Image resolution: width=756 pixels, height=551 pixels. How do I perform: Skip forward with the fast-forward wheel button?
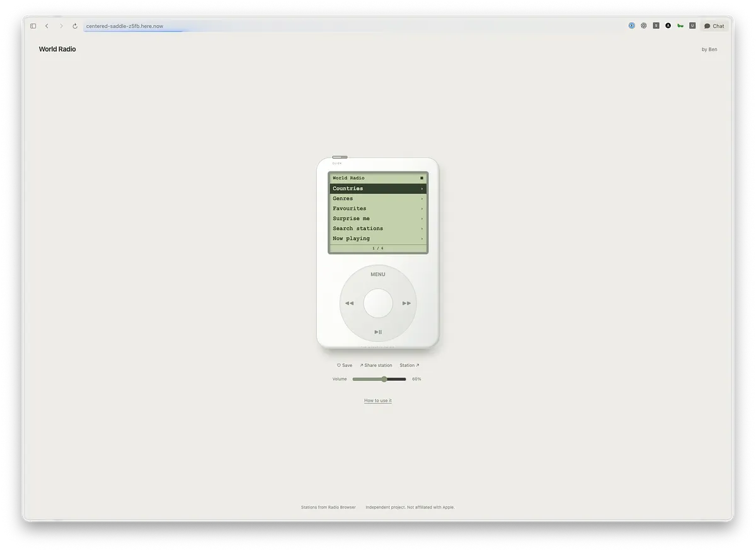click(x=407, y=303)
